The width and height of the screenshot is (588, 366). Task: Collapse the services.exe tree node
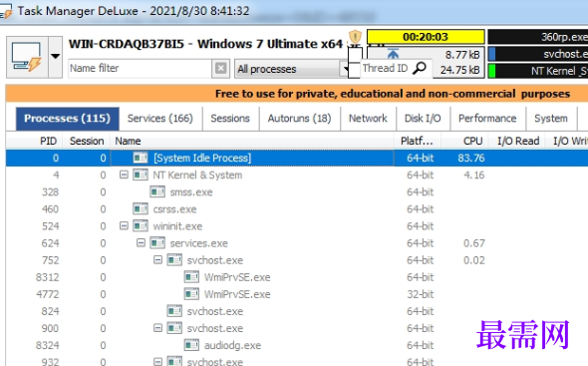[x=141, y=243]
